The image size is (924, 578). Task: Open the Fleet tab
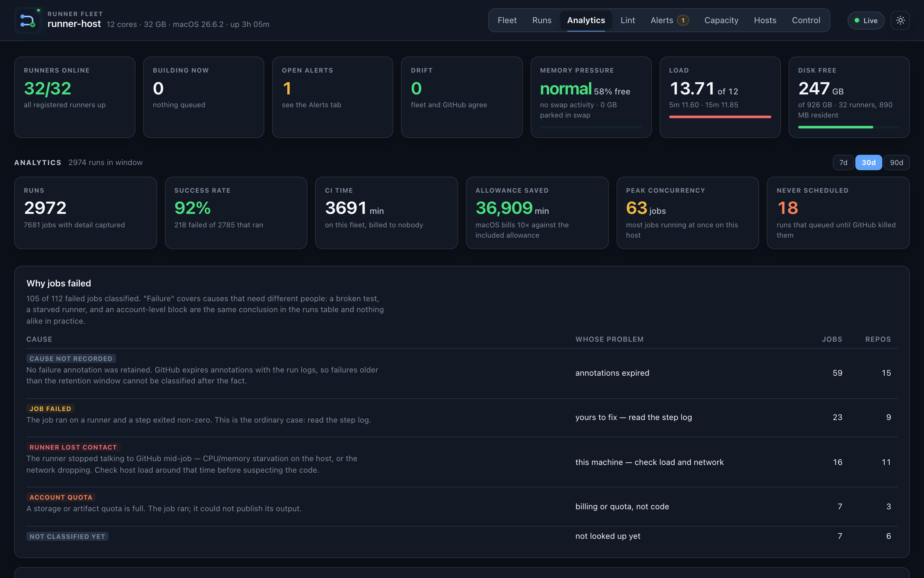click(x=507, y=20)
